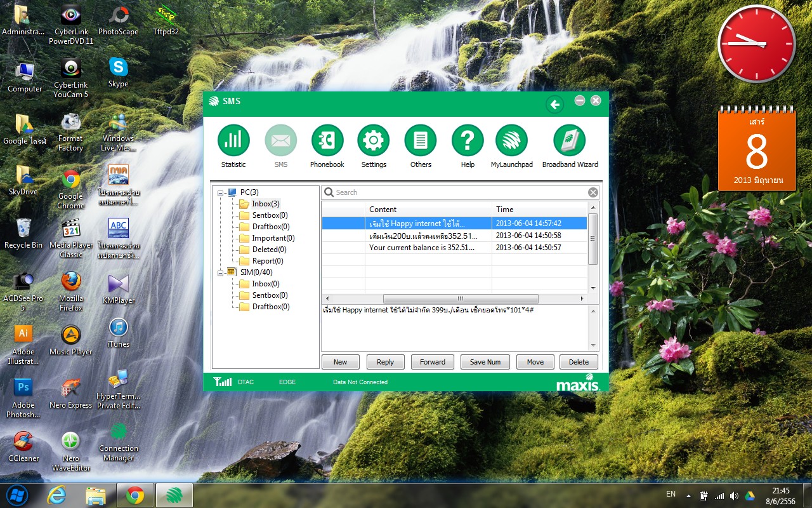The height and width of the screenshot is (508, 812).
Task: Click the Forward button
Action: (433, 362)
